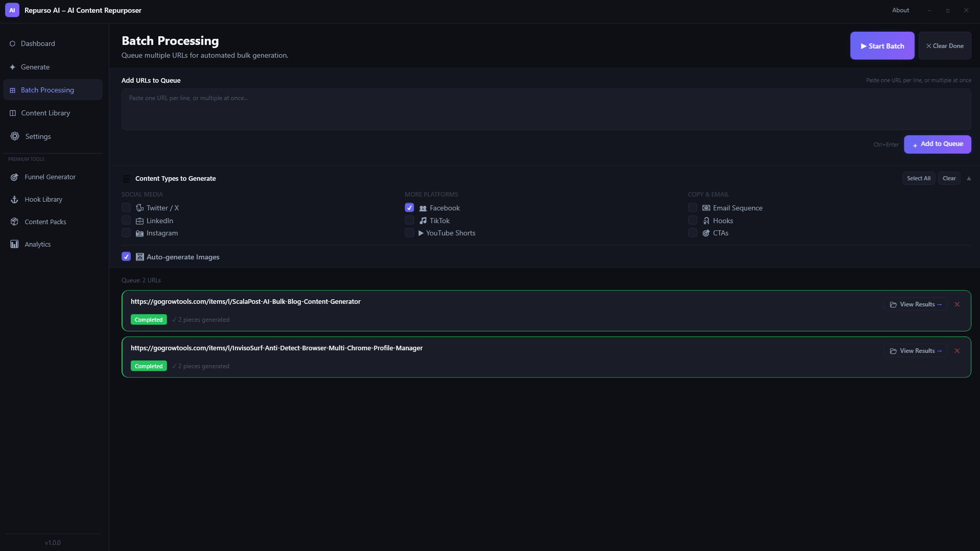Click the Repurso AI logo icon
This screenshot has height=551, width=980.
click(x=12, y=10)
